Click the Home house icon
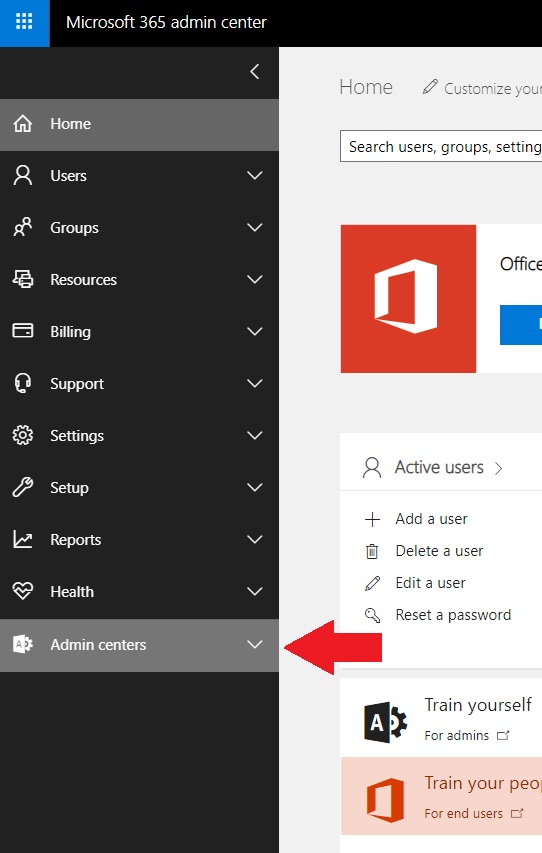Viewport: 542px width, 853px height. 22,123
